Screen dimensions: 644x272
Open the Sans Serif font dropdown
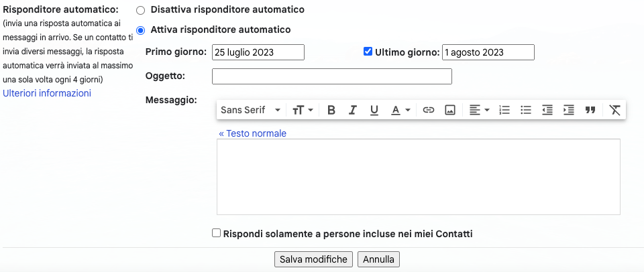(x=250, y=110)
